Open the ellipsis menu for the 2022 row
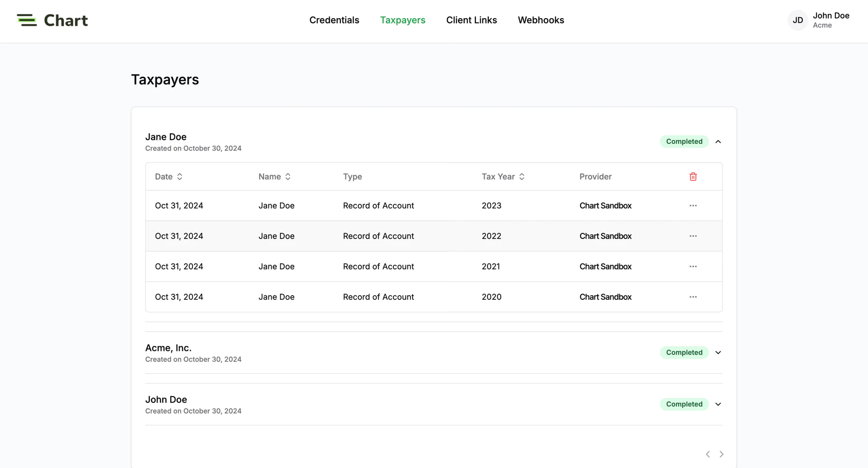 point(693,236)
